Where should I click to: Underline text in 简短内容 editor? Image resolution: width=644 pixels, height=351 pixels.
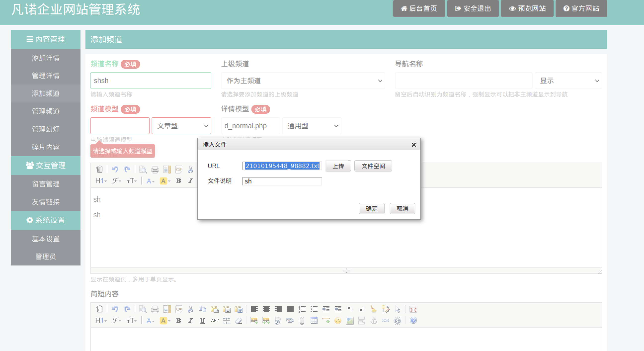[202, 320]
